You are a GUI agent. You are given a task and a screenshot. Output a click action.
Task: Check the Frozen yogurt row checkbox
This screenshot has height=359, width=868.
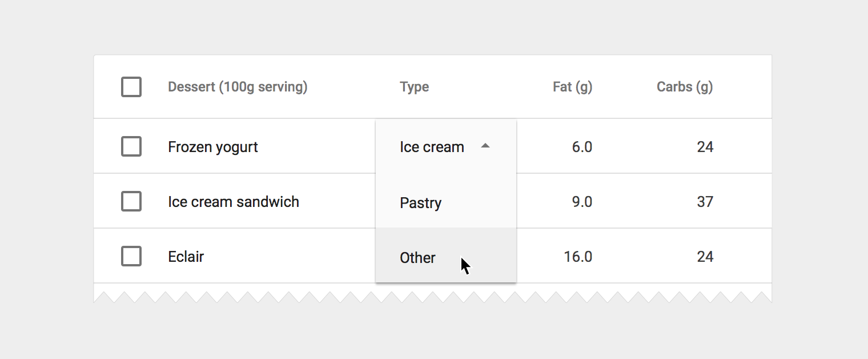point(131,147)
